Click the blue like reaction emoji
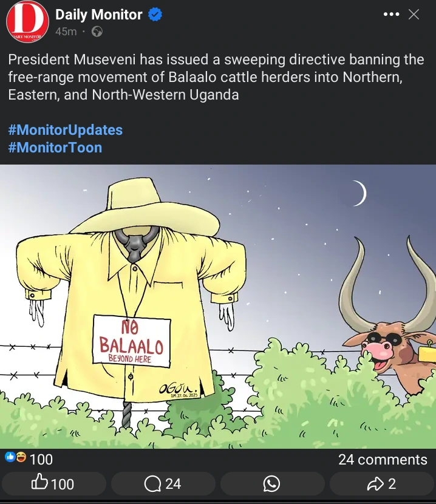 [x=10, y=457]
